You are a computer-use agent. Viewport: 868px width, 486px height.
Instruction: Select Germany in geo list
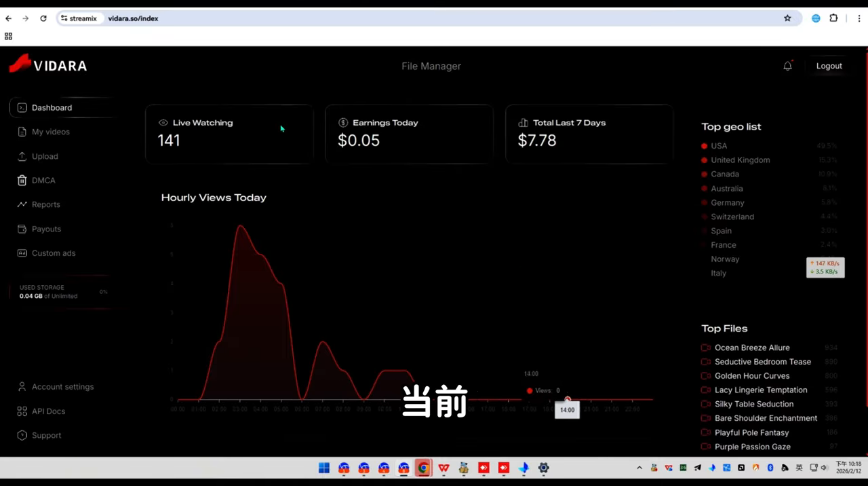click(x=728, y=203)
